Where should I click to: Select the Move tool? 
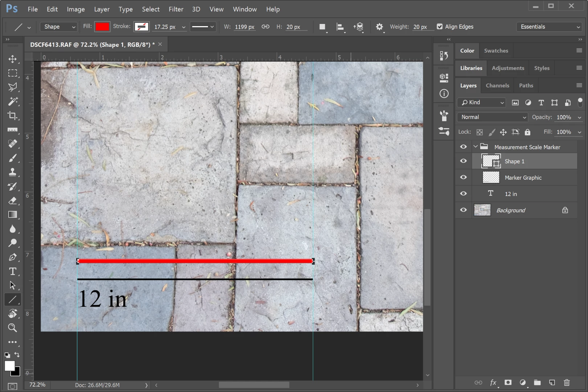pyautogui.click(x=12, y=59)
